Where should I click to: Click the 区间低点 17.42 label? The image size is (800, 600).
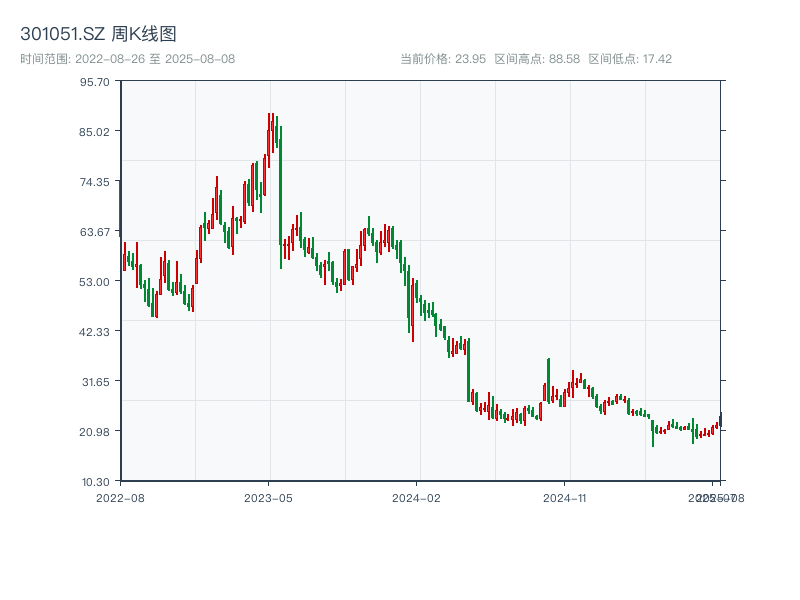tap(630, 59)
